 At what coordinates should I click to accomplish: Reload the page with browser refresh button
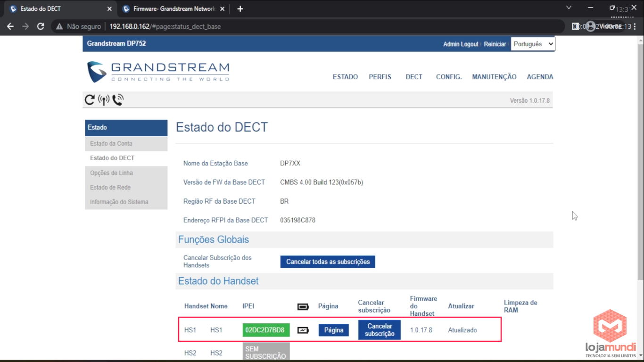click(x=41, y=26)
